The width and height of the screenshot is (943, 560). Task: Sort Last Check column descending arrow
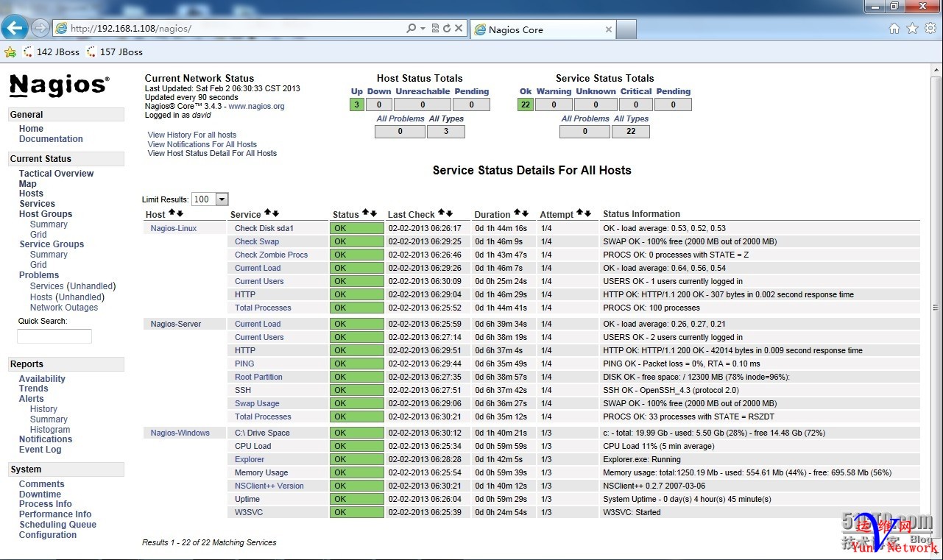click(449, 213)
